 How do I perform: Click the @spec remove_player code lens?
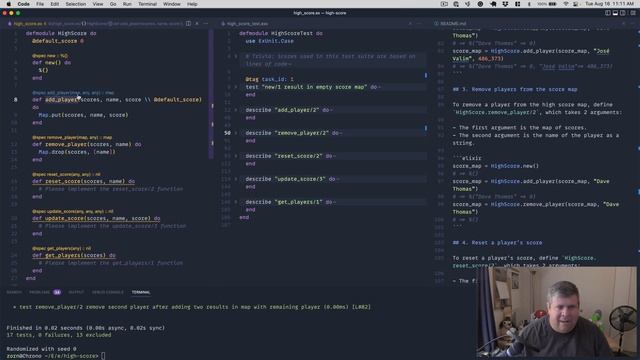[72, 138]
